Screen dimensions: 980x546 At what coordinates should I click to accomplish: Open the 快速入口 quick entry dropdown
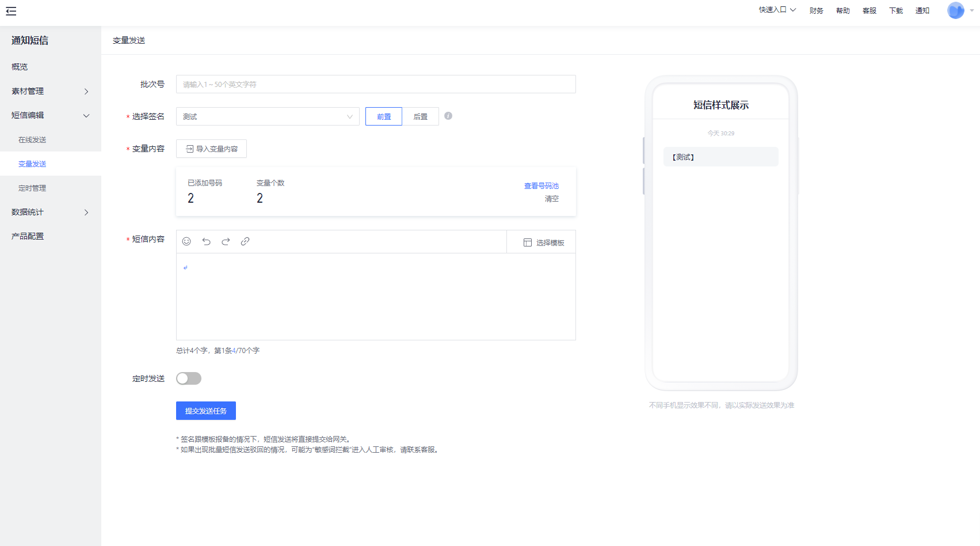(777, 10)
